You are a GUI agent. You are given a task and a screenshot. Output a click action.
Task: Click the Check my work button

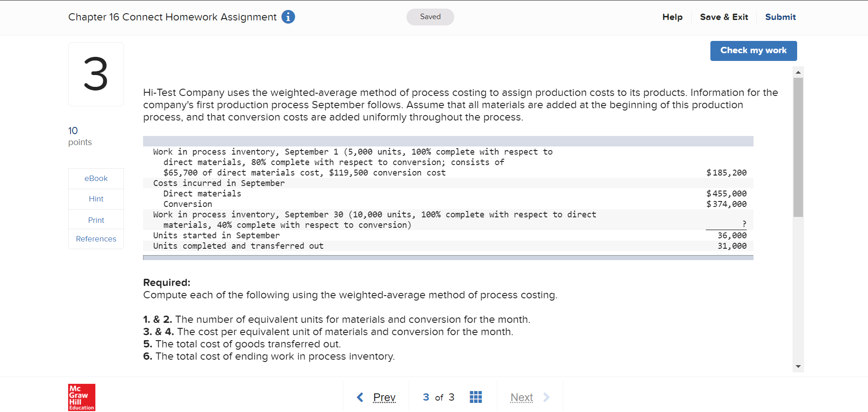point(754,50)
